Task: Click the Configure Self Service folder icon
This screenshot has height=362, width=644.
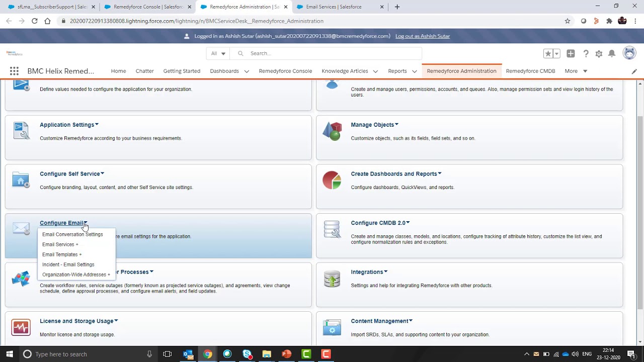Action: [21, 179]
